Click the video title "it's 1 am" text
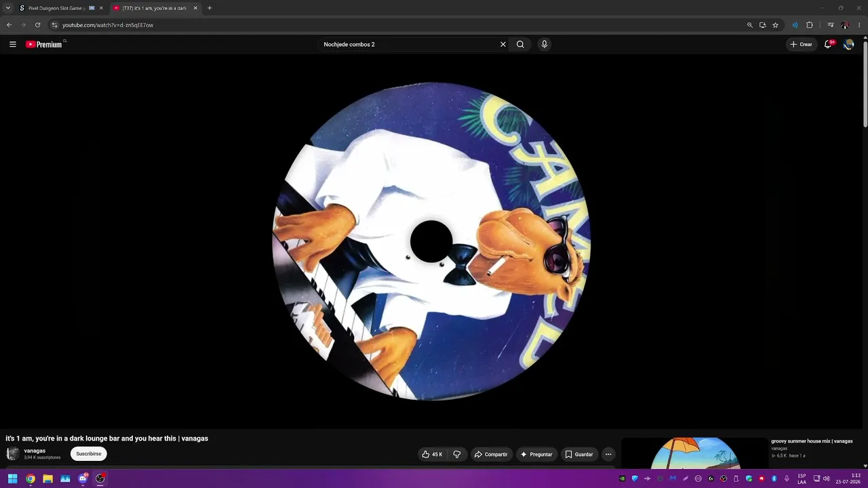868x488 pixels. 107,439
